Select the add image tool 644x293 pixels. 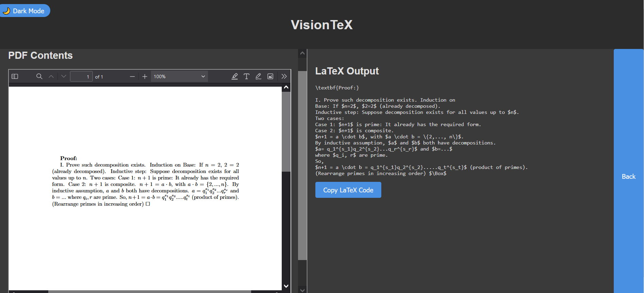[271, 76]
